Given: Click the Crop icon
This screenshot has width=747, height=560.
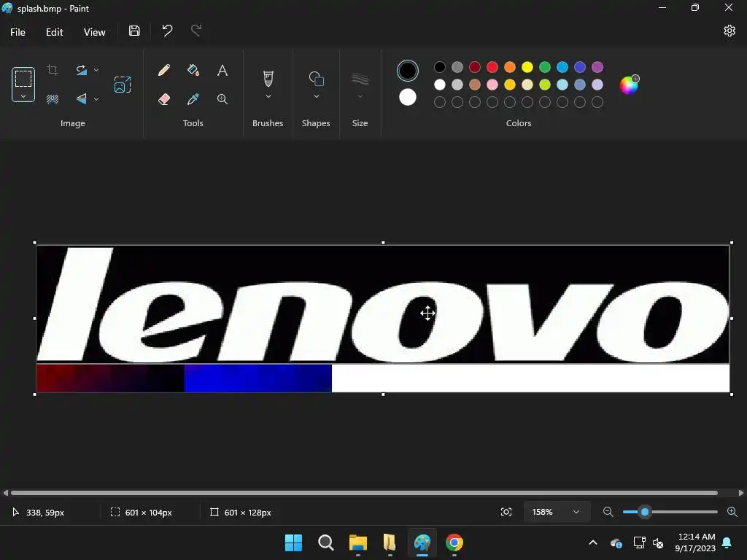Looking at the screenshot, I should [x=53, y=71].
